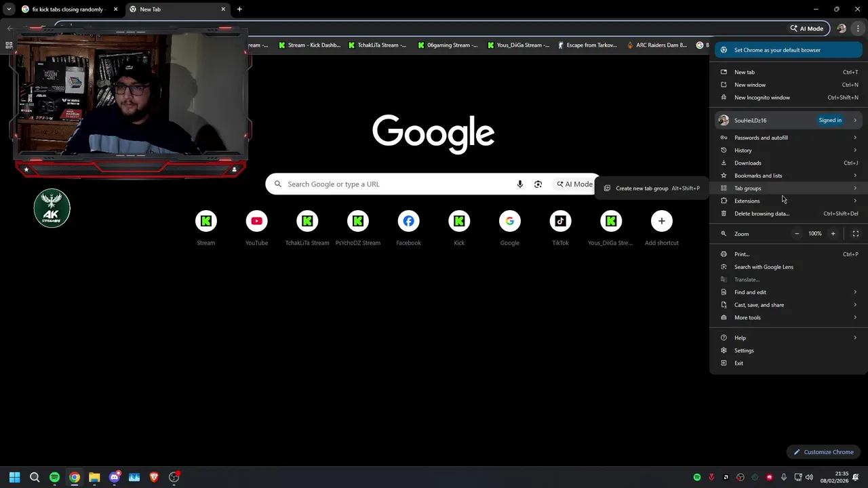The height and width of the screenshot is (488, 868).
Task: Close the 'New Tab' browser tab
Action: (223, 9)
